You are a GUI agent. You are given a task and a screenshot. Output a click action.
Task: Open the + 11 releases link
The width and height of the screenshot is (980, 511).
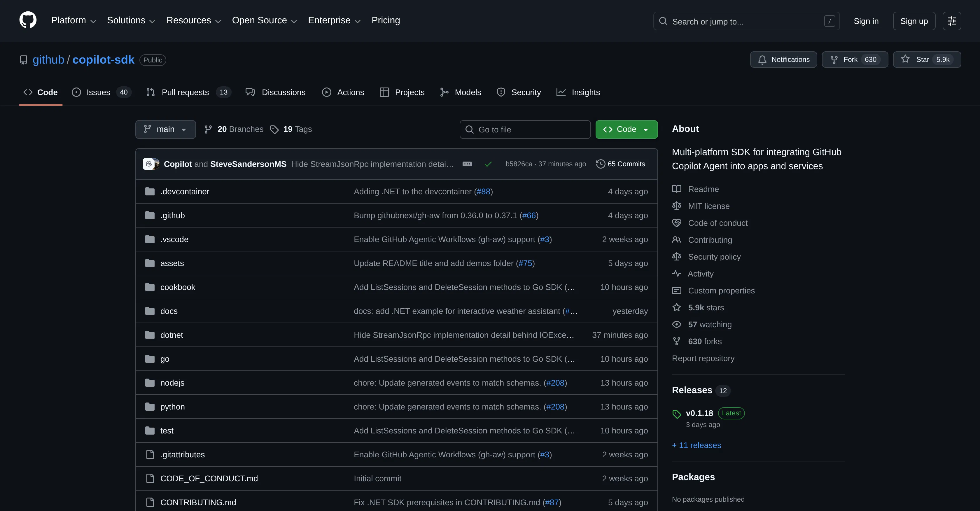(x=696, y=445)
